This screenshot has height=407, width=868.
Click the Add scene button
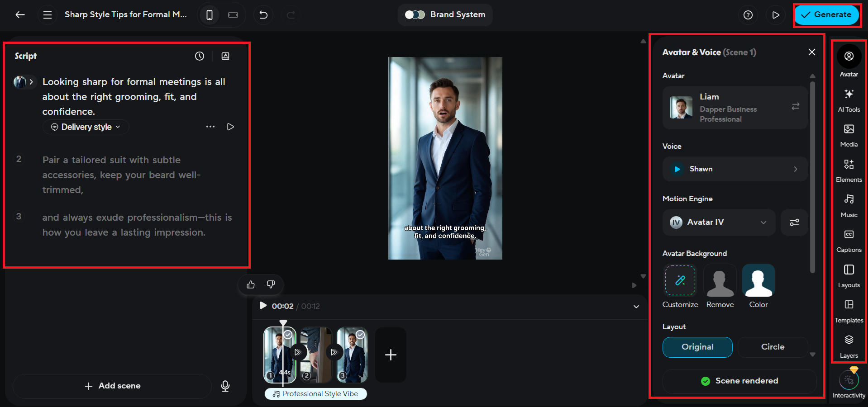pos(113,386)
